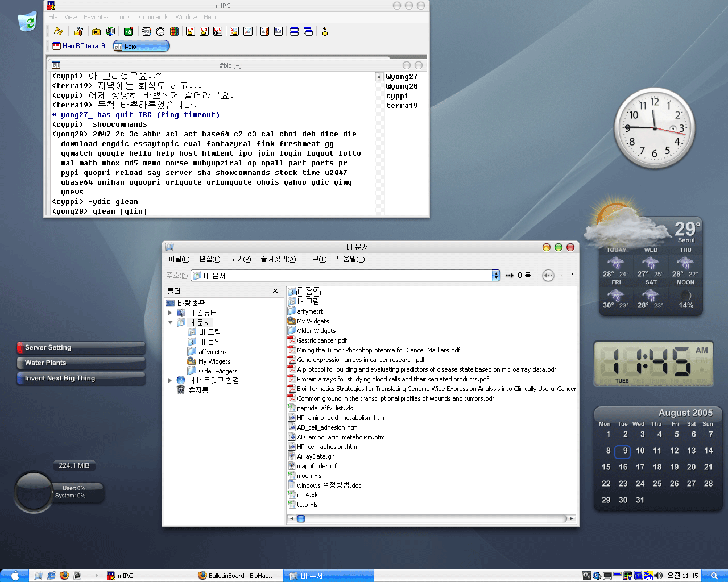Select Gastric cancer.pdf in file list

point(321,340)
